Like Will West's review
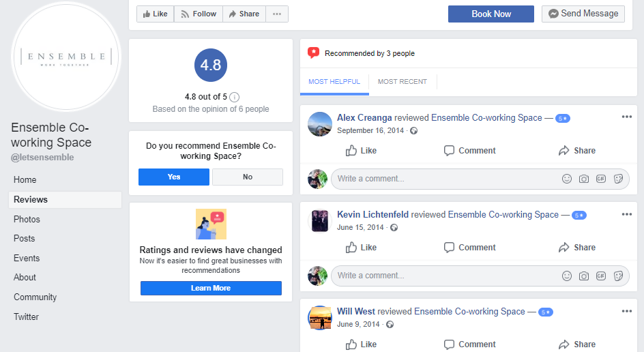Image resolution: width=644 pixels, height=352 pixels. (x=361, y=344)
